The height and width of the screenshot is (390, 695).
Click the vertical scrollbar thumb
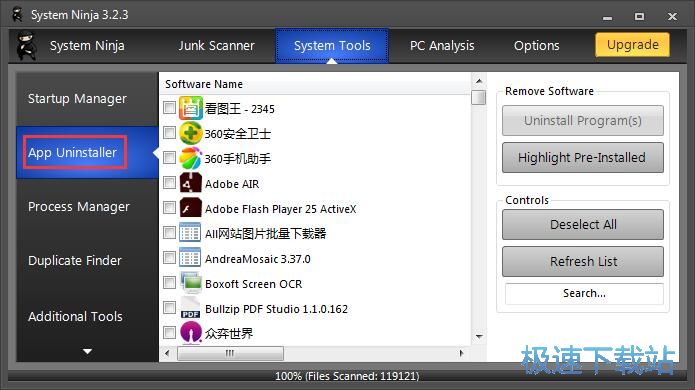pyautogui.click(x=479, y=98)
